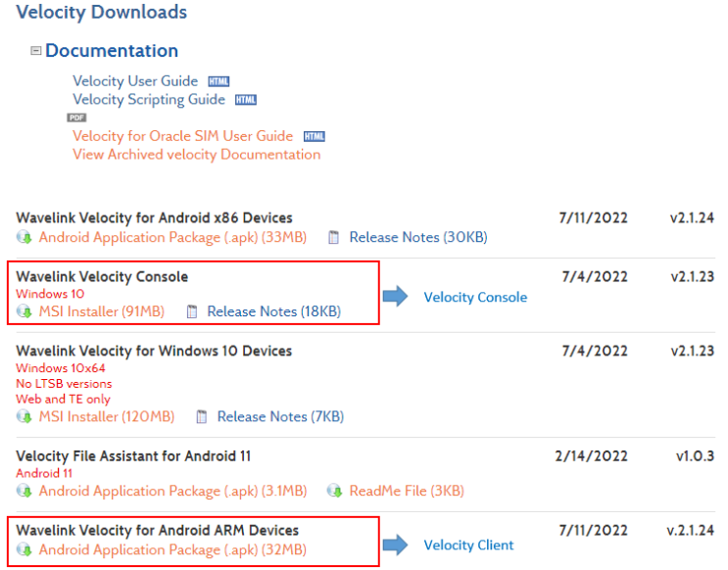Download Android Application Package (.apk) (33MB)
The width and height of the screenshot is (728, 570).
172,237
